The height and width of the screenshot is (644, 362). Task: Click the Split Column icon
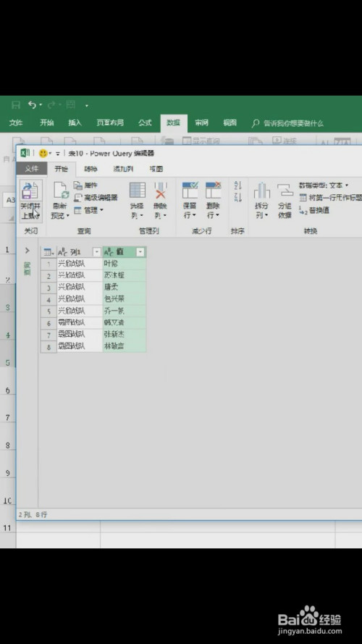click(261, 191)
